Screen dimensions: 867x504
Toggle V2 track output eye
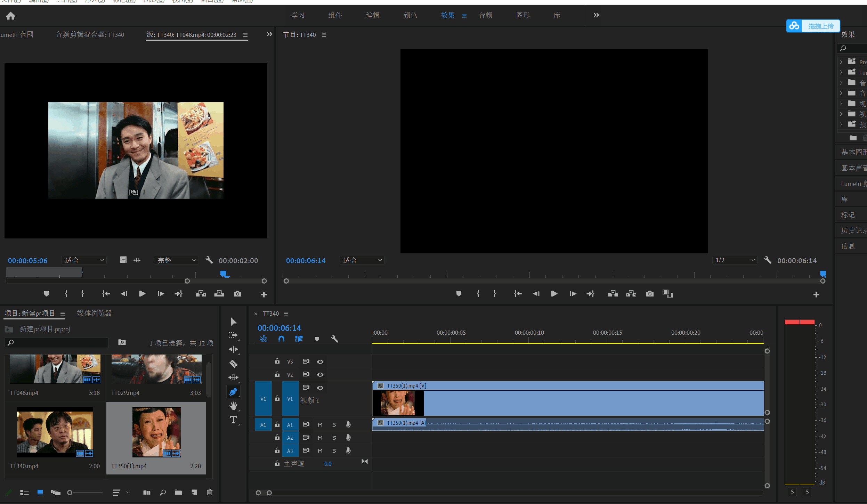(x=320, y=375)
